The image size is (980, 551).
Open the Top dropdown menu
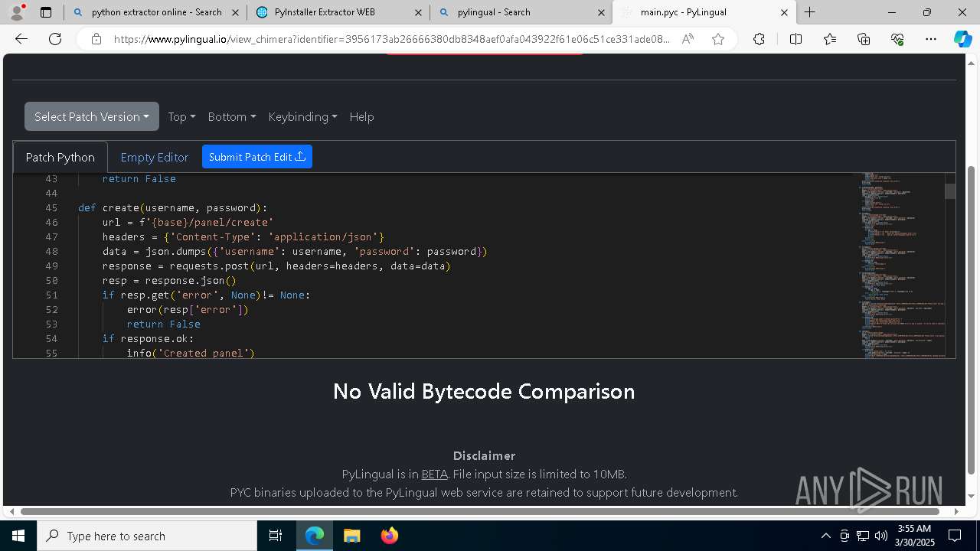pyautogui.click(x=181, y=116)
